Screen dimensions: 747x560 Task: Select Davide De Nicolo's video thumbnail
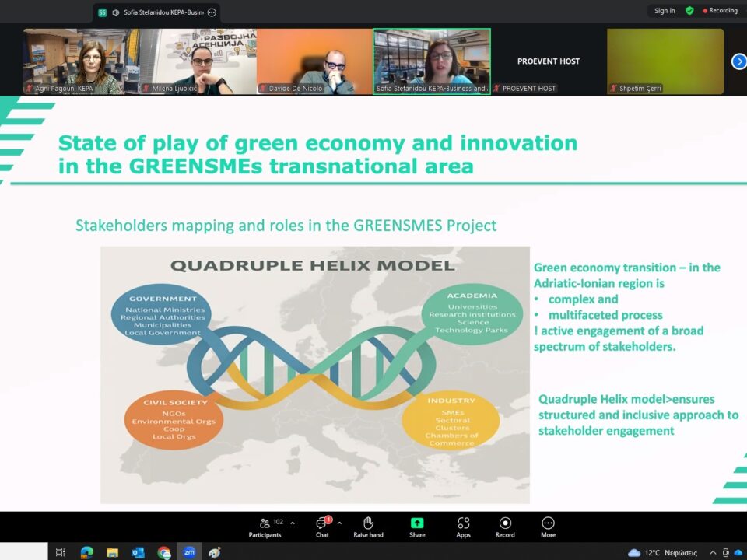coord(314,61)
